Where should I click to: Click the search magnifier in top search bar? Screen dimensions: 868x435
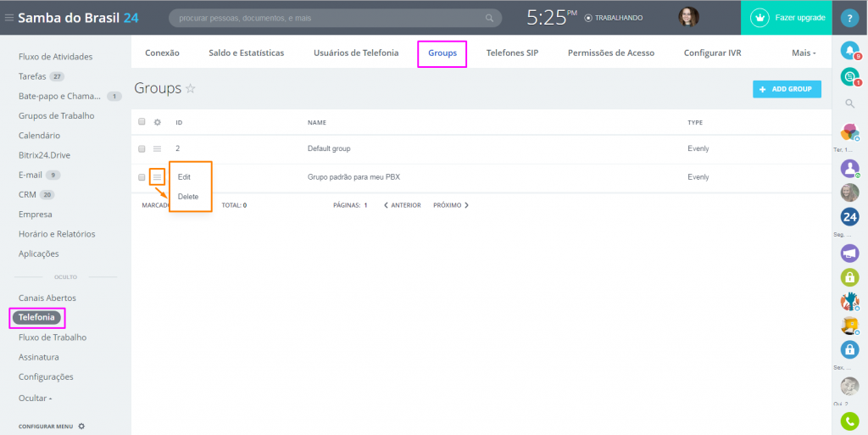click(489, 18)
